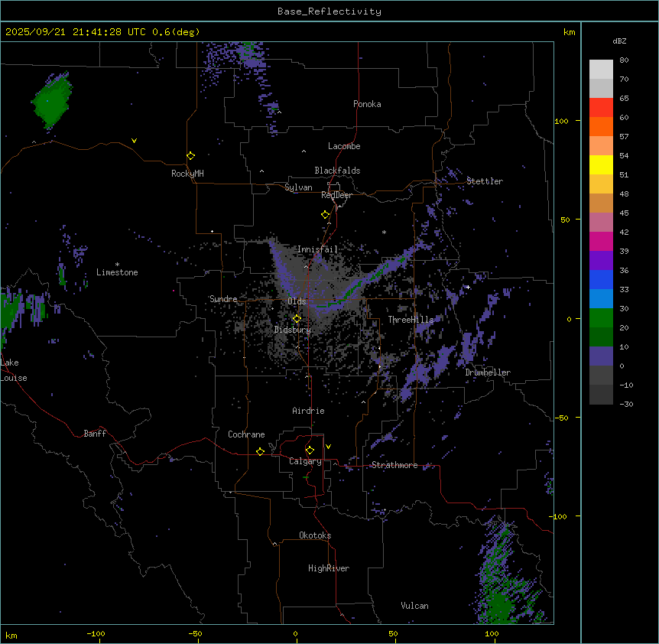Select the yellow V marker northeast of Calgary

coord(329,446)
